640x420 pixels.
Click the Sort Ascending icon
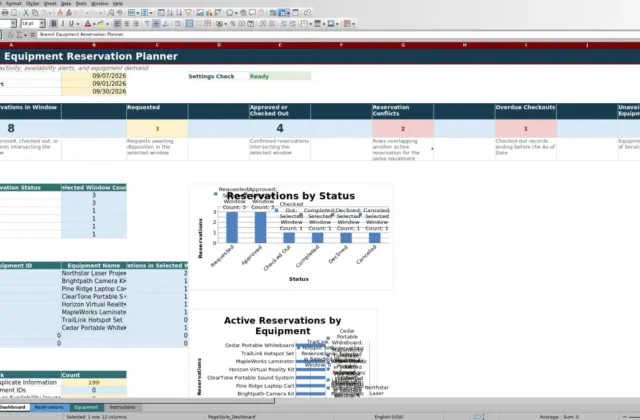[170, 13]
